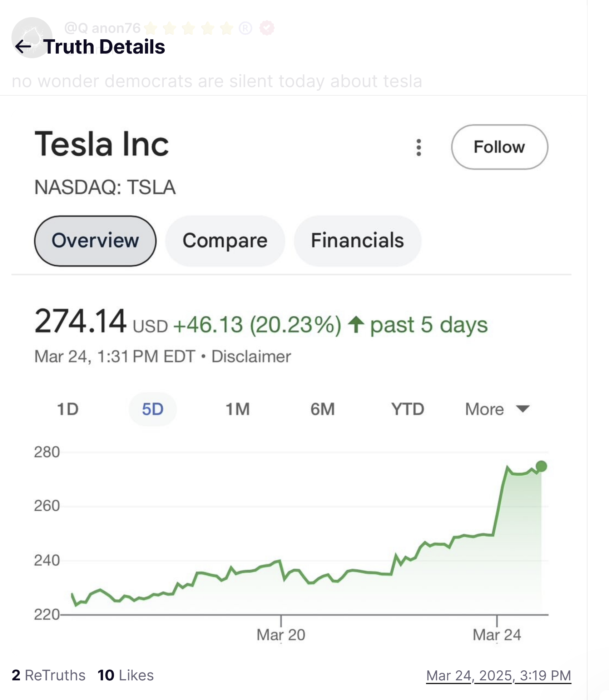The height and width of the screenshot is (700, 609).
Task: Follow Tesla Inc stock
Action: [499, 147]
